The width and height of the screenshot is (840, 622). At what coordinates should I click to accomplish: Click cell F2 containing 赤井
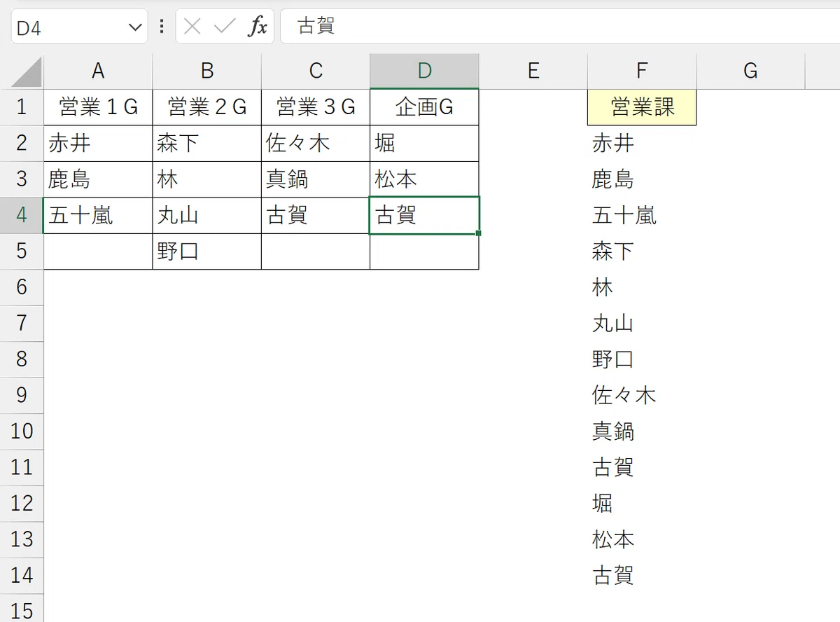coord(642,144)
